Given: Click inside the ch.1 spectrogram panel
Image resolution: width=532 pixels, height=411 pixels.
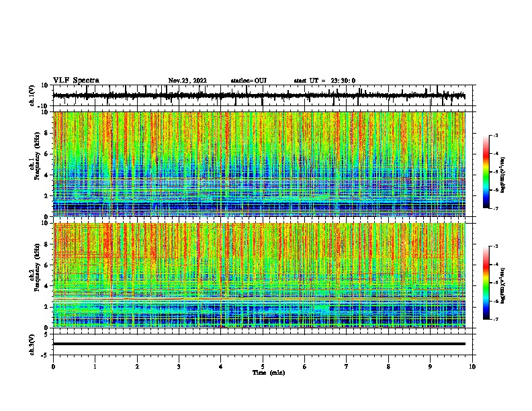Looking at the screenshot, I should click(259, 164).
